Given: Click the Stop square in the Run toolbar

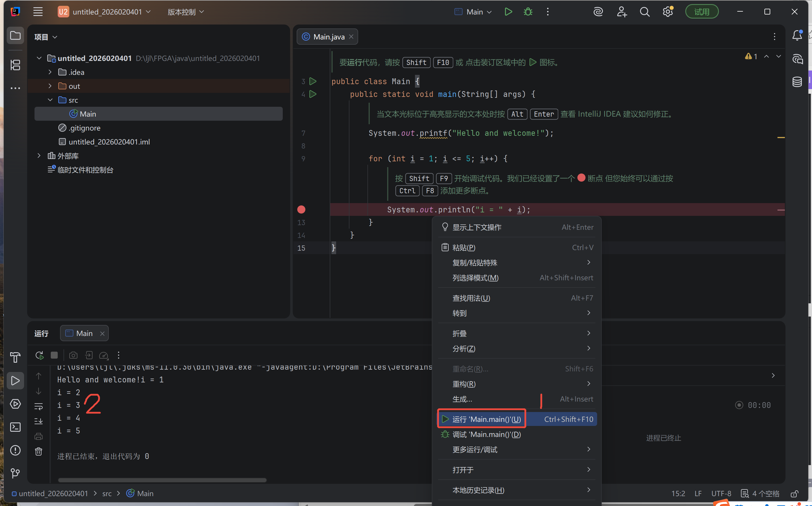Looking at the screenshot, I should 54,355.
